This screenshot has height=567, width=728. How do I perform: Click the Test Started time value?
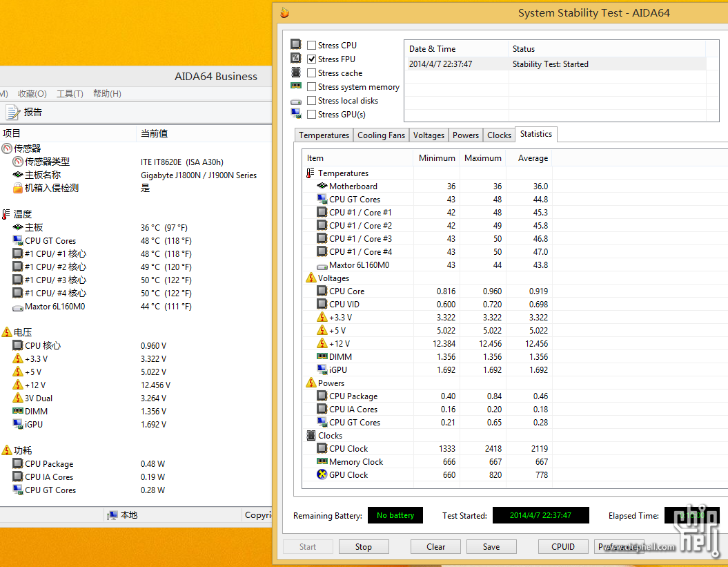540,515
